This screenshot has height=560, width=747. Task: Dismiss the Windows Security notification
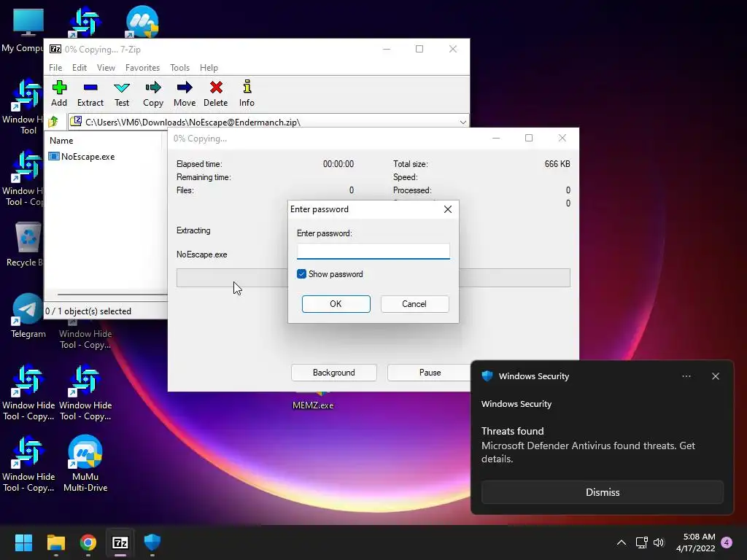[602, 492]
